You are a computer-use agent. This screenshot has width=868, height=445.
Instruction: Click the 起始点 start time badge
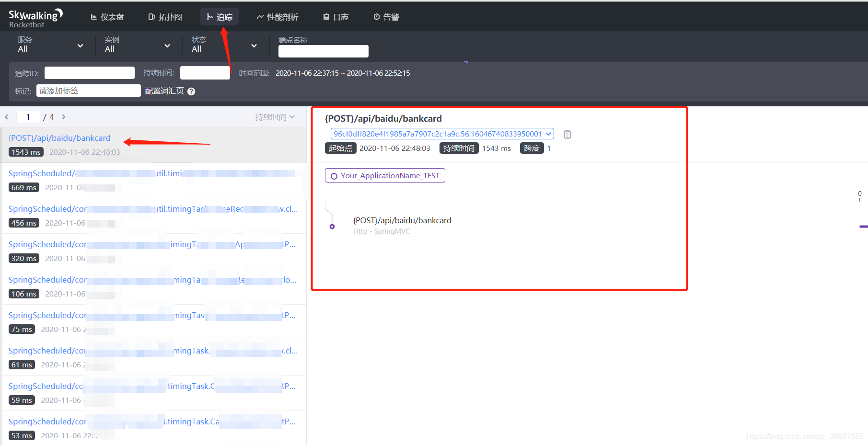pos(340,148)
